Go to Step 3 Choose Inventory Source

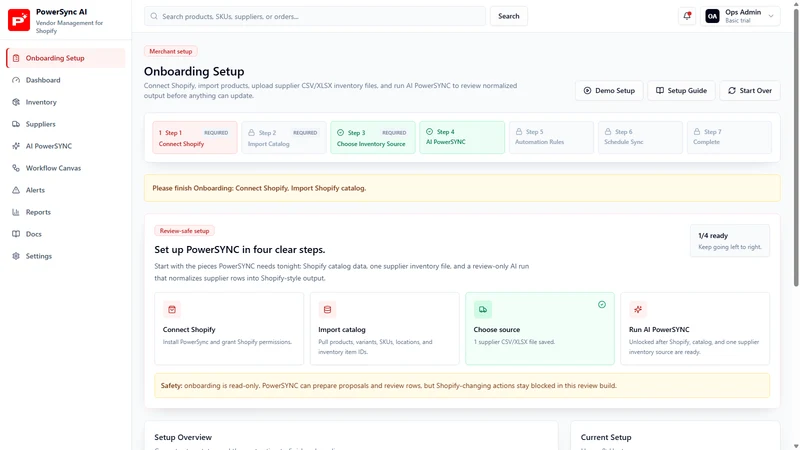373,138
